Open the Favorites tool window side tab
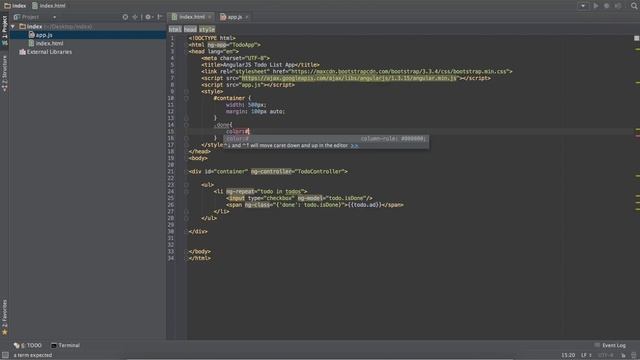Image resolution: width=640 pixels, height=360 pixels. coord(4,317)
